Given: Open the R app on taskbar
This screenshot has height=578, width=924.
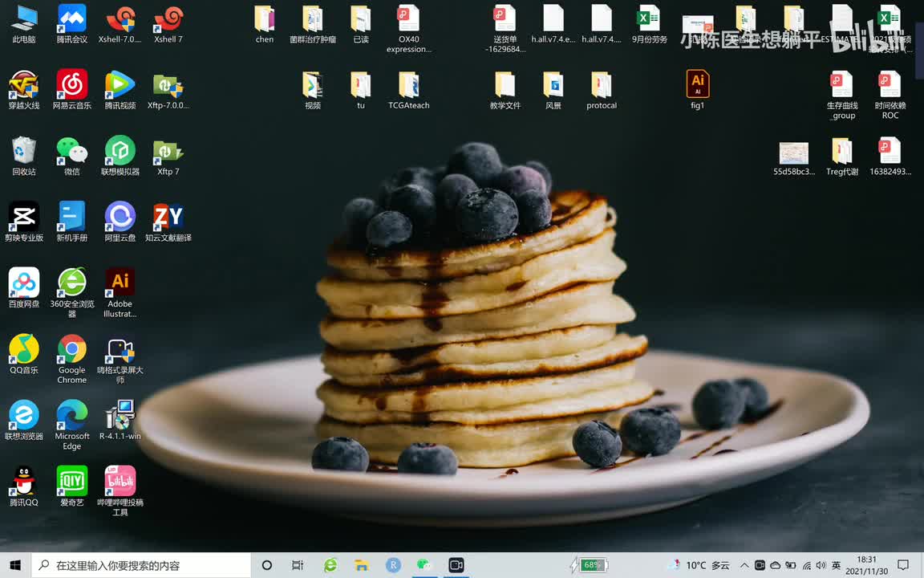Looking at the screenshot, I should tap(393, 565).
